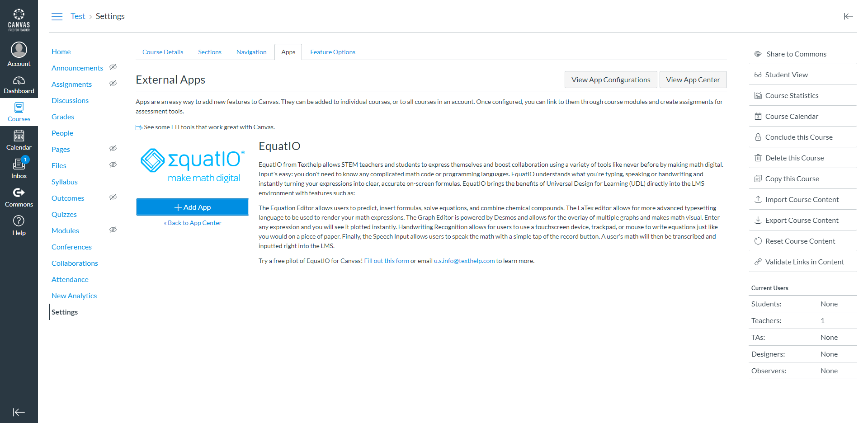This screenshot has height=423, width=868.
Task: Click the Validate Links in Content icon
Action: coord(758,262)
